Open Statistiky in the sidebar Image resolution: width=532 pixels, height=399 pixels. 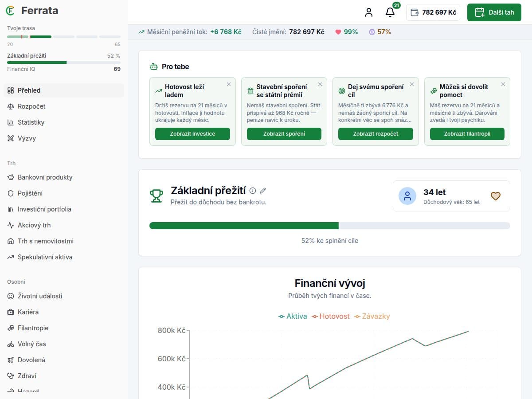click(x=64, y=122)
